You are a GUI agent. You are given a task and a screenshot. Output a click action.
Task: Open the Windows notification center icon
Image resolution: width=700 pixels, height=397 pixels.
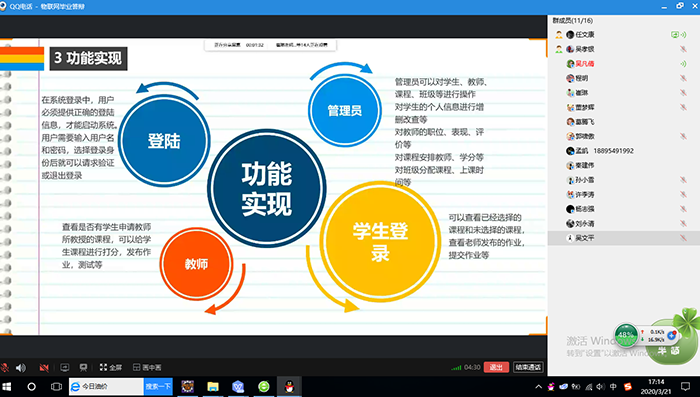(x=686, y=387)
